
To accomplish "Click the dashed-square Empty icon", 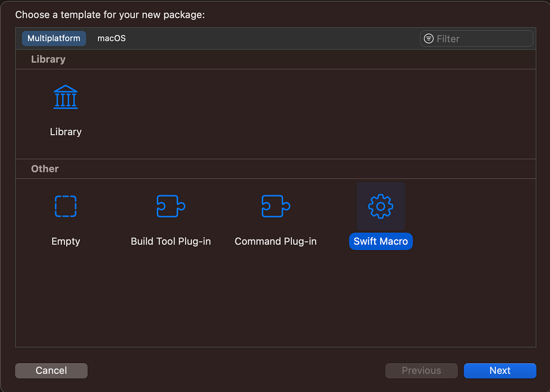I will pyautogui.click(x=66, y=206).
